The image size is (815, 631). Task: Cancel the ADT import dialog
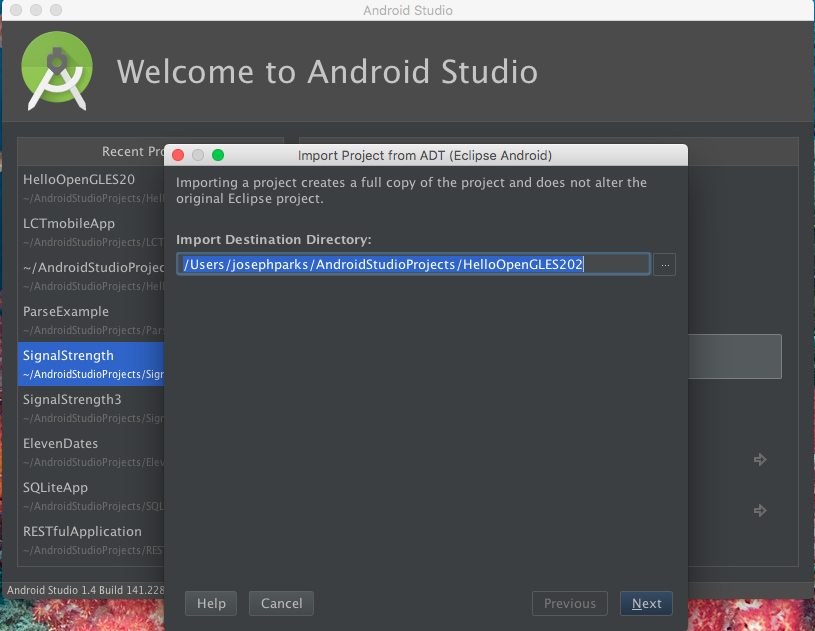[x=281, y=603]
